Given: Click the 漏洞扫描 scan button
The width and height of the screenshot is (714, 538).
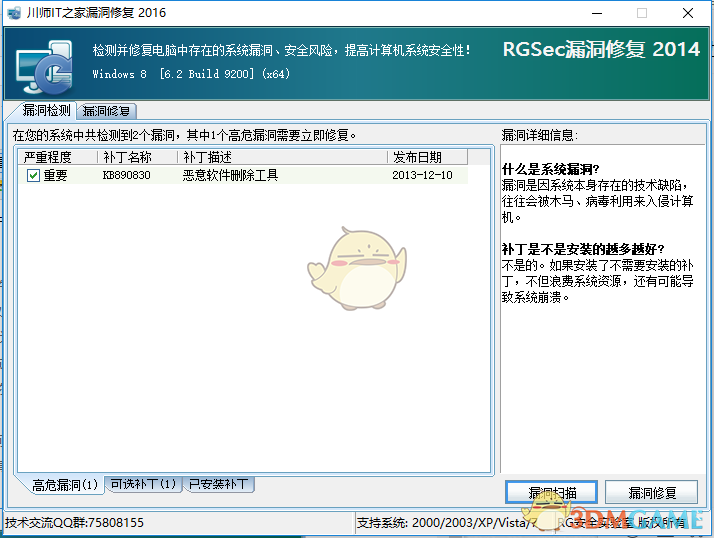Looking at the screenshot, I should 551,492.
